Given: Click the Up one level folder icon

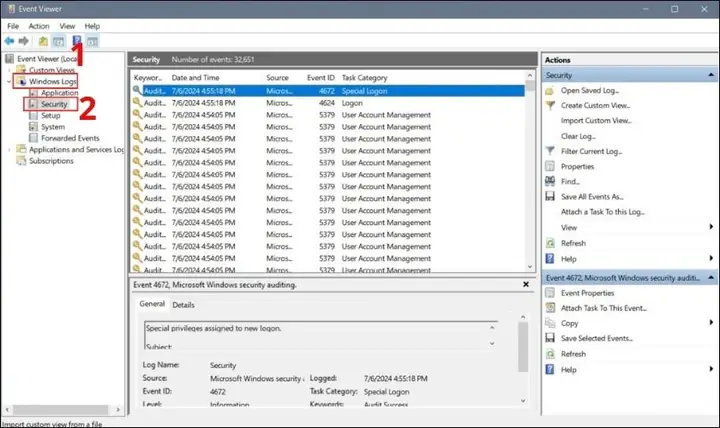Looking at the screenshot, I should coord(43,41).
